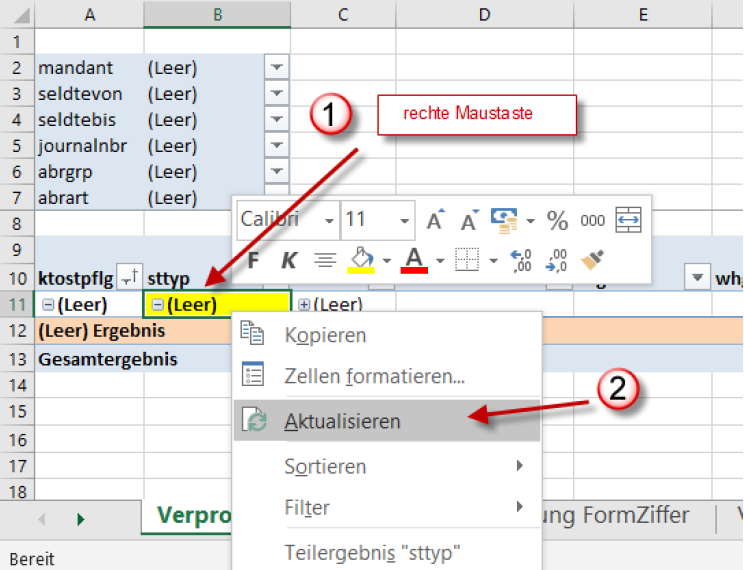Screen dimensions: 744x570
Task: Open seldtebis filter dropdown
Action: (x=277, y=120)
